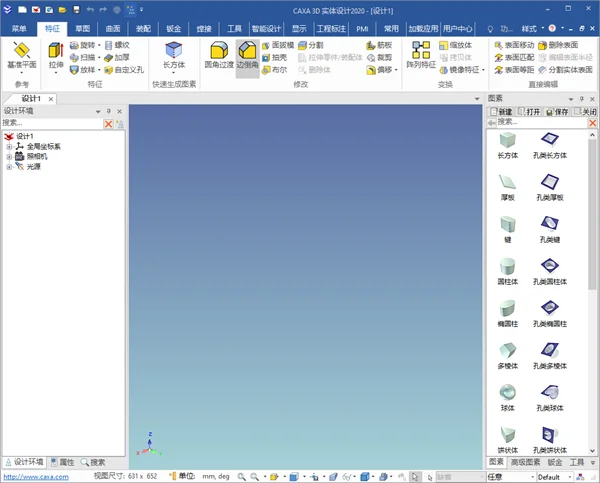Choose the 筋板 rib tool
This screenshot has width=600, height=483.
pos(379,45)
